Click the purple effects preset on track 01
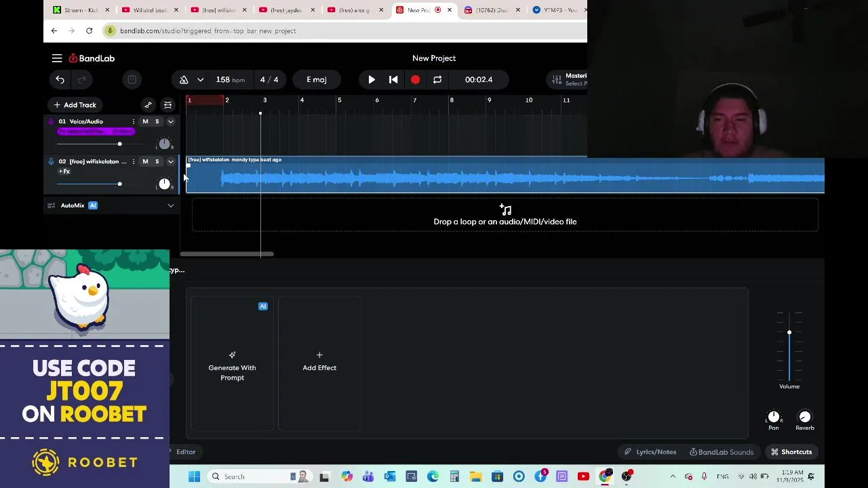 coord(96,131)
